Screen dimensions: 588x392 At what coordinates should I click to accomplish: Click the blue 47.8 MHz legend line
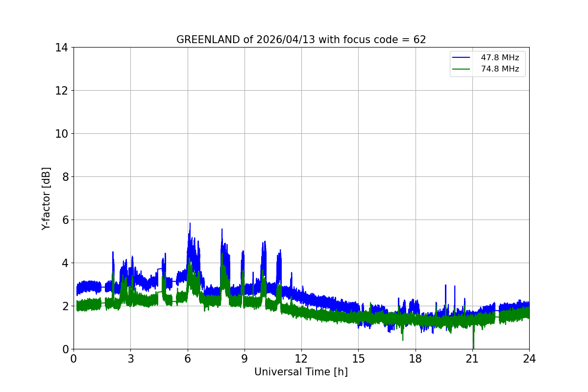[462, 58]
